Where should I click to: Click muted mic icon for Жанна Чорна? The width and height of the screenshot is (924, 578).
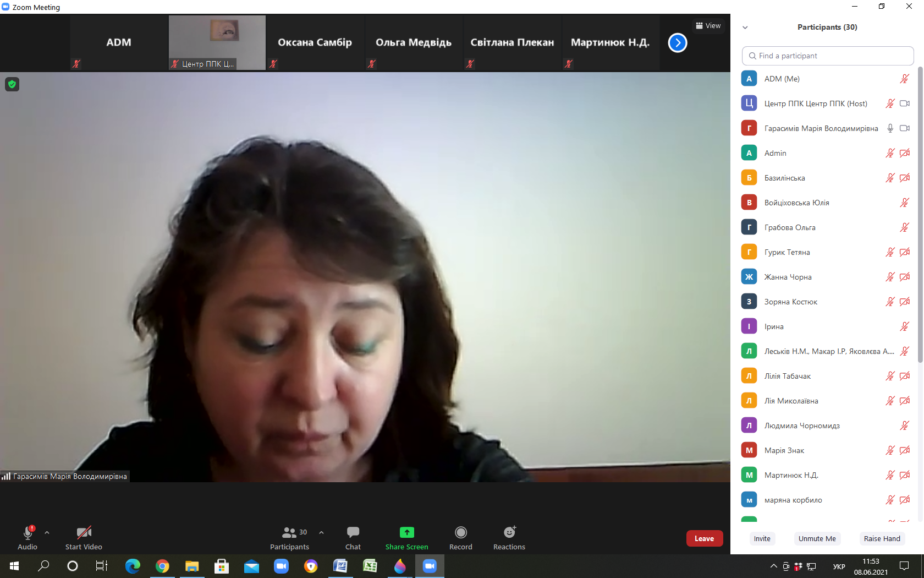[x=890, y=277]
